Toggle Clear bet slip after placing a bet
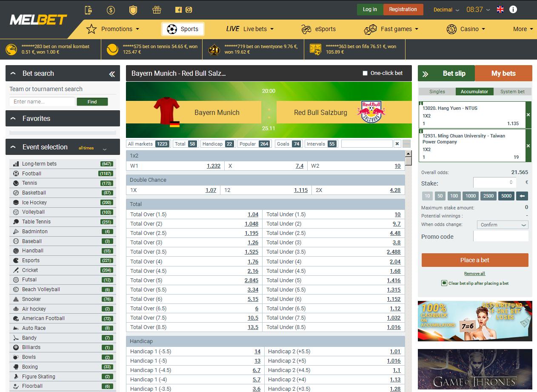 point(444,283)
